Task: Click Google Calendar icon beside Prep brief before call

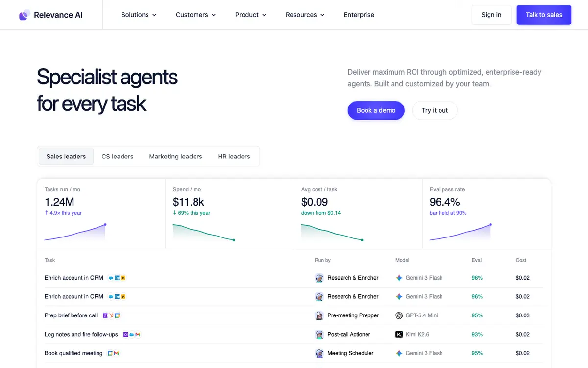Action: coord(117,315)
